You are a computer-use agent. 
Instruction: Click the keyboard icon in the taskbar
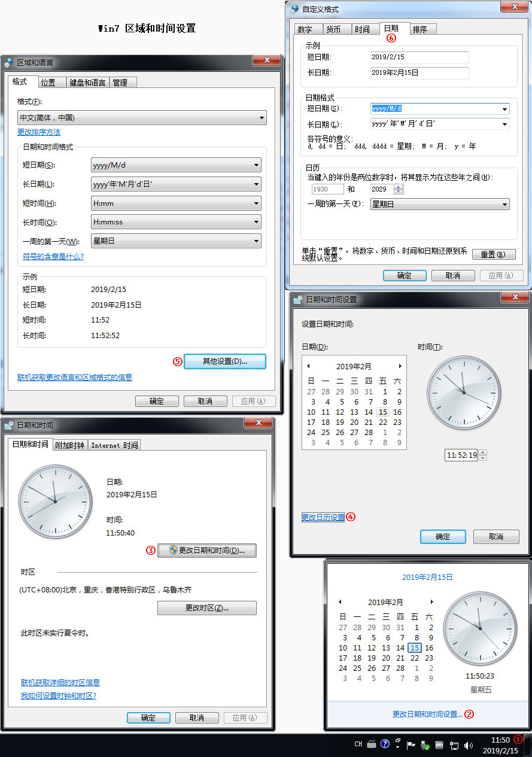[x=372, y=744]
